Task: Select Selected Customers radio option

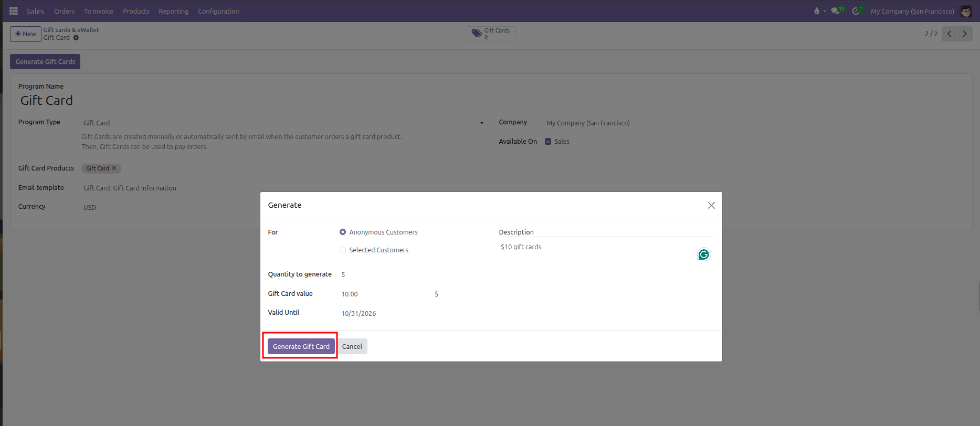Action: pos(343,250)
